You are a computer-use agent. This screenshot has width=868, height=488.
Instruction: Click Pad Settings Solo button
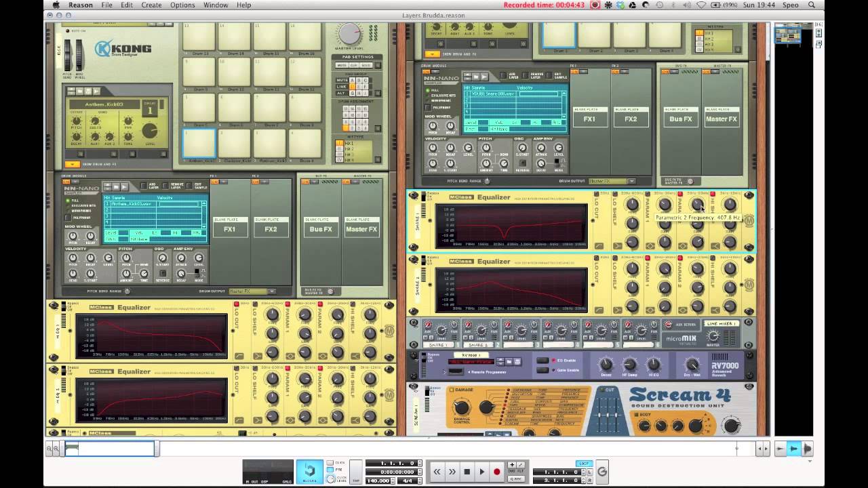pos(366,65)
